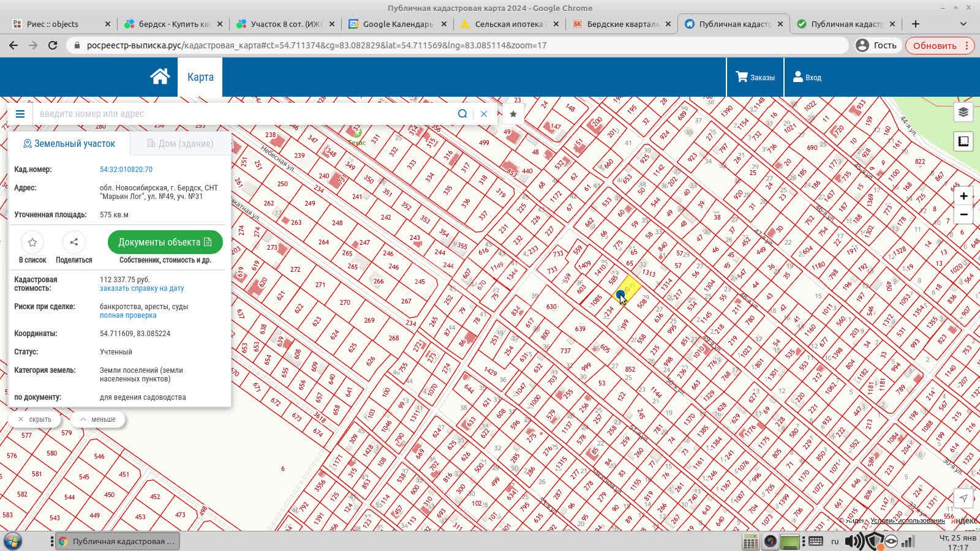
Task: Order заказать справку на дату link
Action: [x=142, y=288]
